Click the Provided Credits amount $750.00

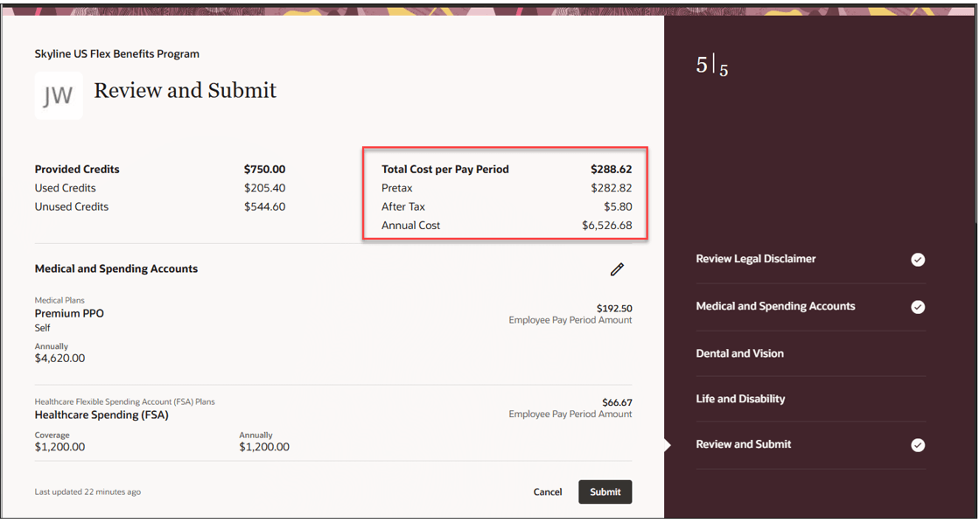click(264, 170)
